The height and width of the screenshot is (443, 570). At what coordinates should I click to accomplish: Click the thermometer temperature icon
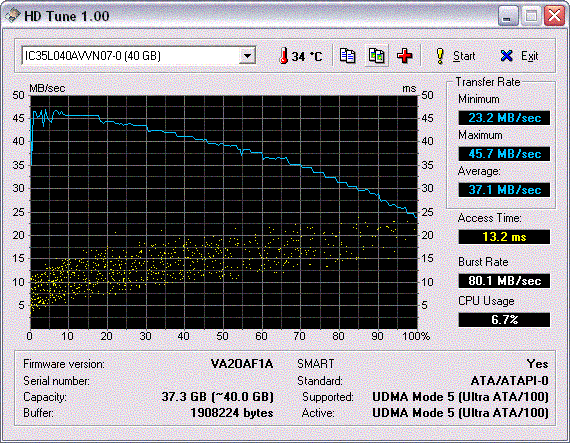coord(284,56)
